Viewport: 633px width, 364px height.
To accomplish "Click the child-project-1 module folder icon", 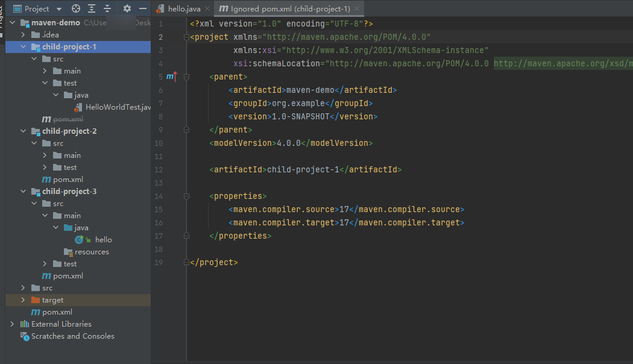I will click(x=36, y=47).
